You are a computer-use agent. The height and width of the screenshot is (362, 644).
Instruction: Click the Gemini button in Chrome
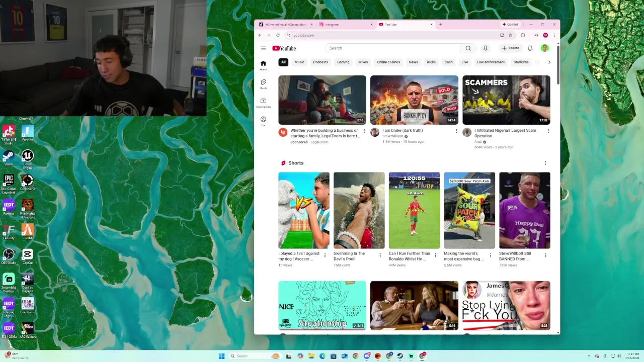point(510,24)
